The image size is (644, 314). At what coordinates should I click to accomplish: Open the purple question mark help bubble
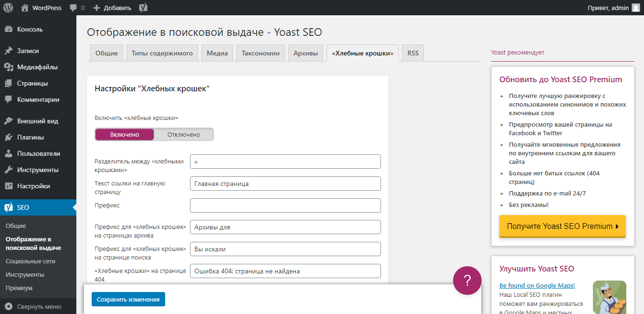coord(467,281)
